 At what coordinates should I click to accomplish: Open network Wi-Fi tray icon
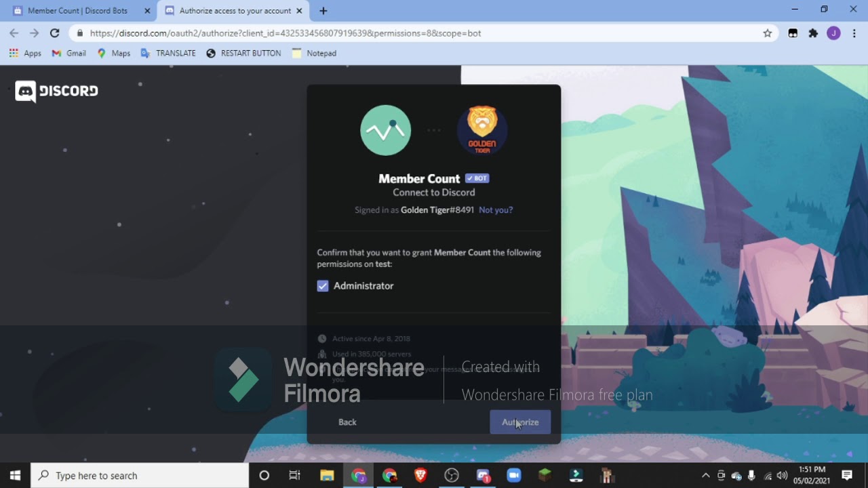(x=768, y=476)
